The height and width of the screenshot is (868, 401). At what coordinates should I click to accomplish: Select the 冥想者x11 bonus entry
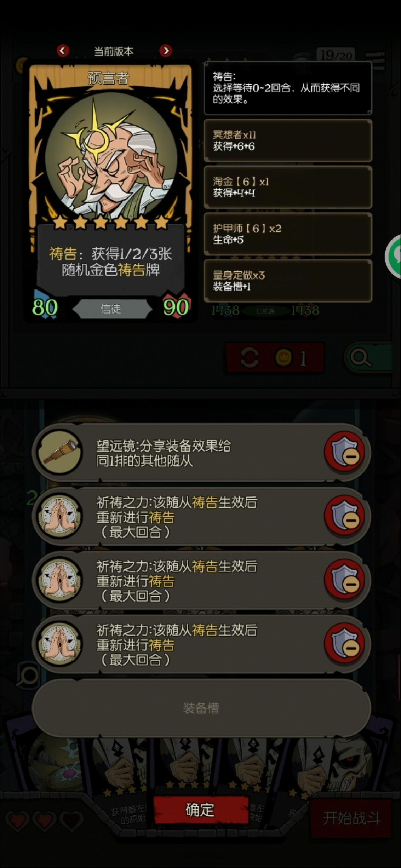pos(288,140)
